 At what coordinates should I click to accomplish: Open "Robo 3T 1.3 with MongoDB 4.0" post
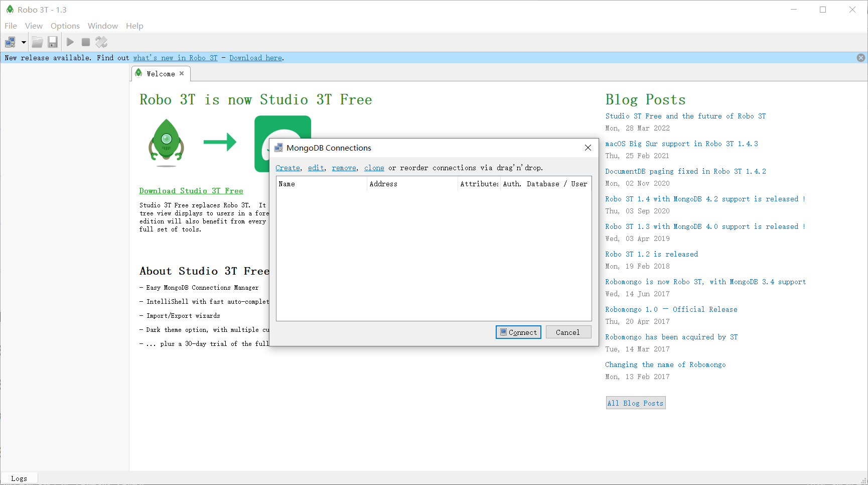(705, 226)
